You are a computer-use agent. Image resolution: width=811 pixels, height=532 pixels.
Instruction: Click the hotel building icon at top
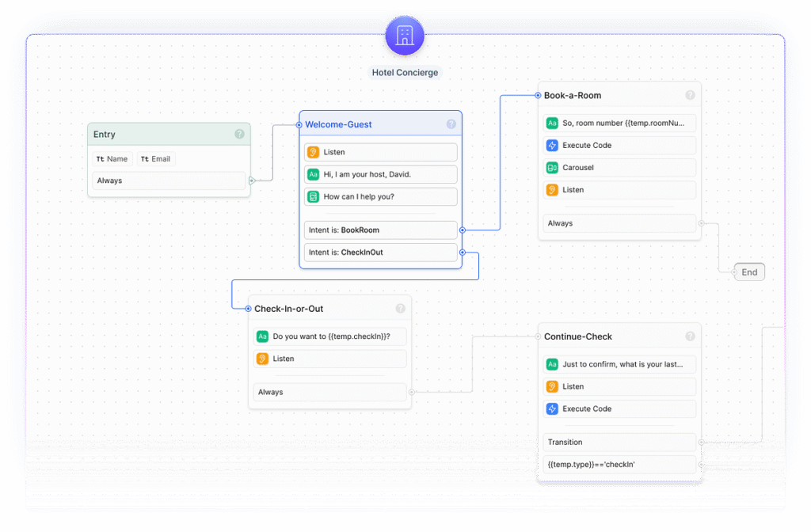tap(405, 36)
